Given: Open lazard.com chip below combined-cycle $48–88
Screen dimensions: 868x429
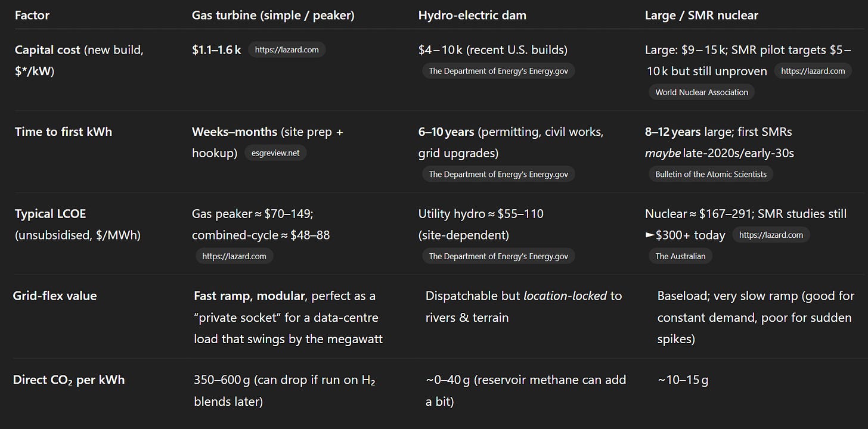Looking at the screenshot, I should (234, 256).
